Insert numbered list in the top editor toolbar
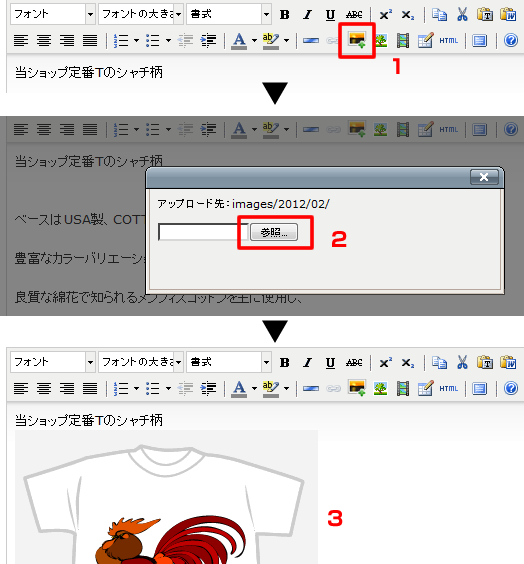 [121, 40]
